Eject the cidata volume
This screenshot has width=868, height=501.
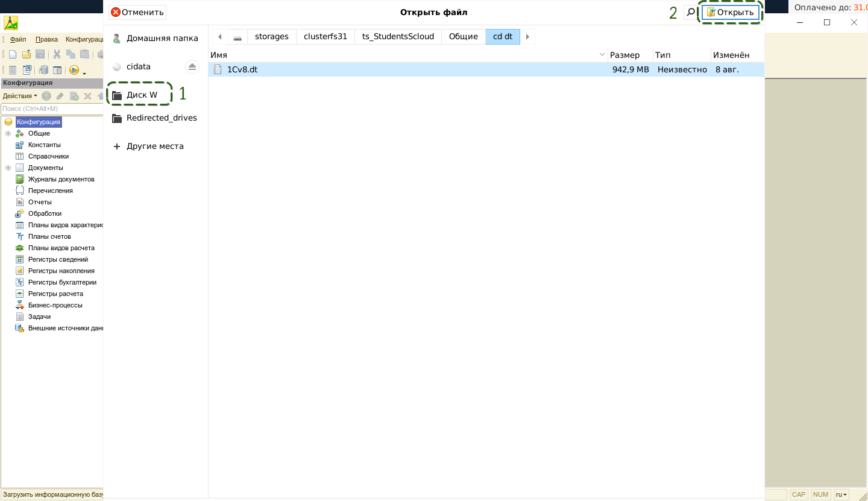tap(192, 66)
